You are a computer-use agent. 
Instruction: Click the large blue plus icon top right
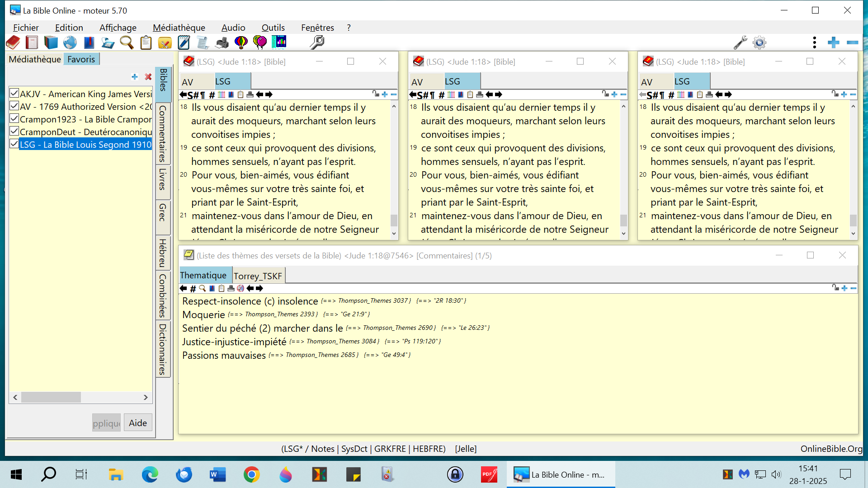tap(833, 42)
